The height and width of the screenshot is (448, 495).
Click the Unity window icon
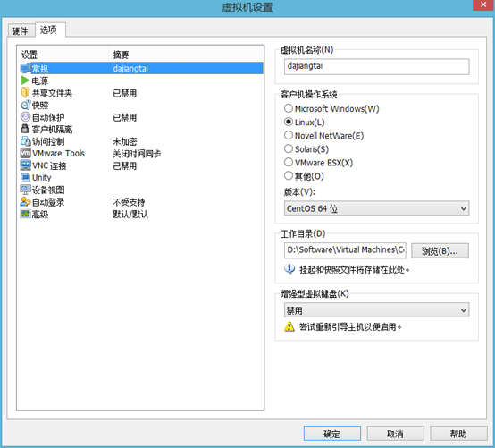pyautogui.click(x=25, y=177)
